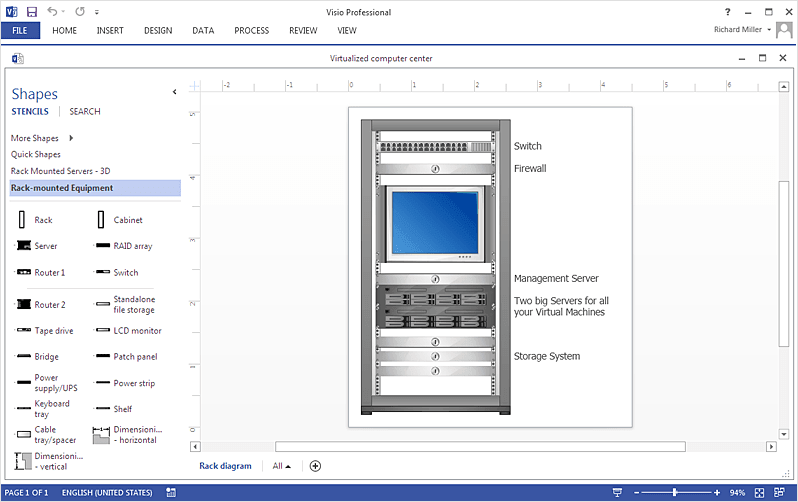
Task: Select the Router 2 shape icon
Action: point(23,304)
